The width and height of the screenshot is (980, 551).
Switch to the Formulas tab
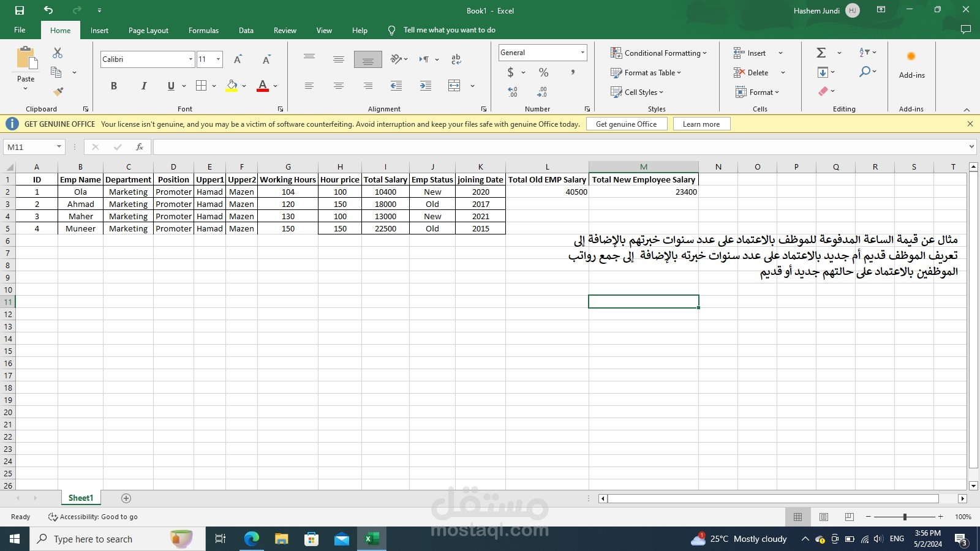(203, 31)
